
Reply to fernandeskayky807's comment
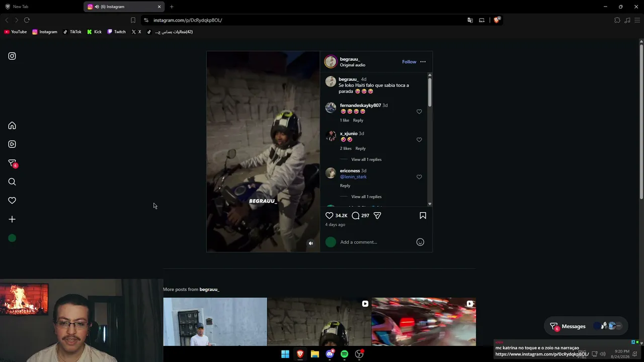[x=358, y=121]
